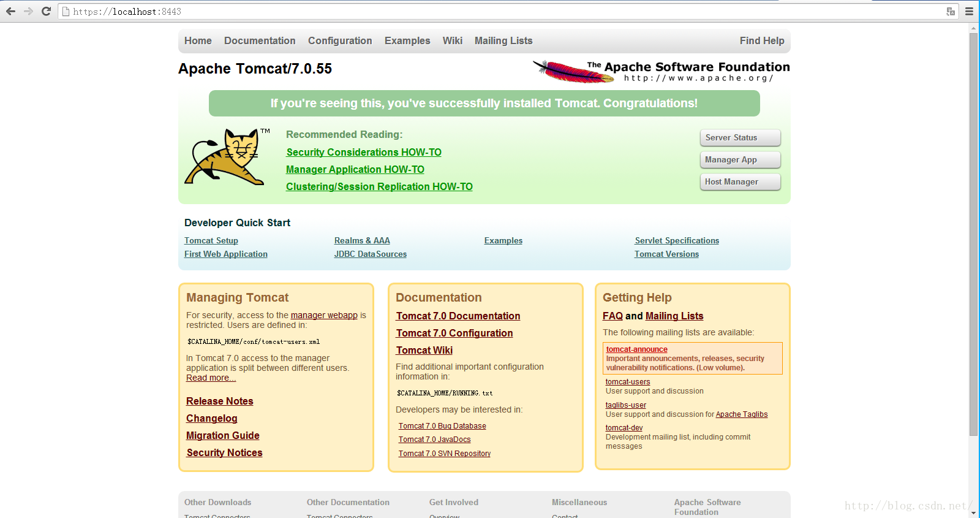Viewport: 980px width, 518px height.
Task: Open the Tomcat Wiki link
Action: point(424,350)
